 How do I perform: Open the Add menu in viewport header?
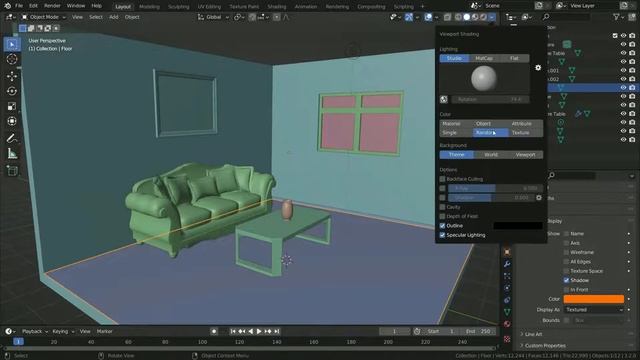click(x=113, y=17)
